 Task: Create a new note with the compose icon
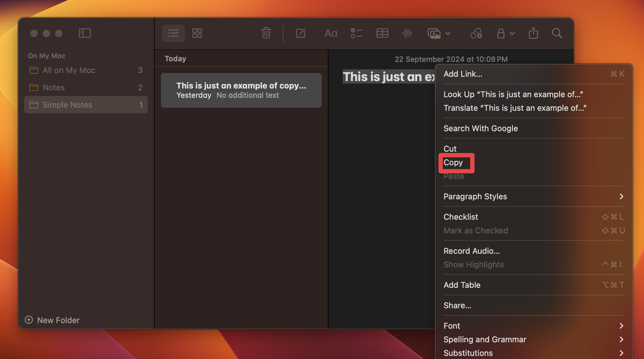pyautogui.click(x=301, y=33)
